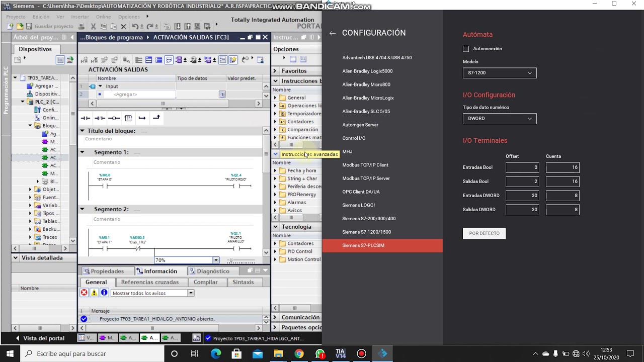Switch to Vista del portal
The height and width of the screenshot is (362, 644).
[40, 338]
